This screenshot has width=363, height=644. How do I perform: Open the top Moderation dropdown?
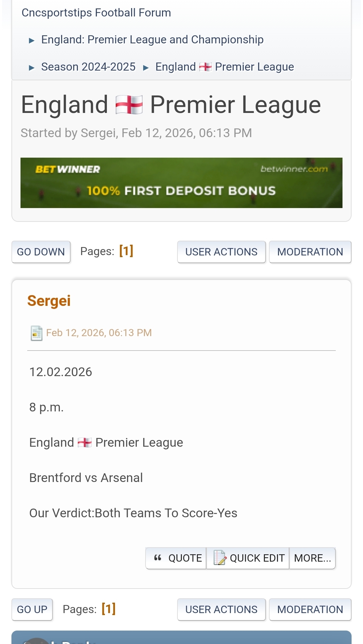310,252
